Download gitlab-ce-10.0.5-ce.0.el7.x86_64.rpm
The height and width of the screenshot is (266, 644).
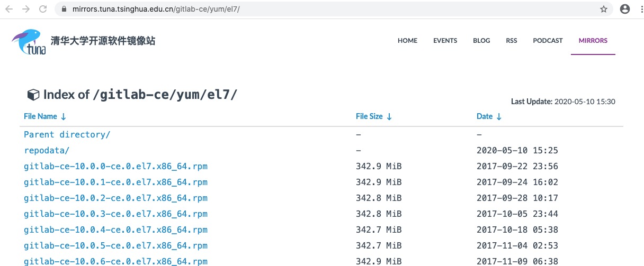pyautogui.click(x=115, y=246)
